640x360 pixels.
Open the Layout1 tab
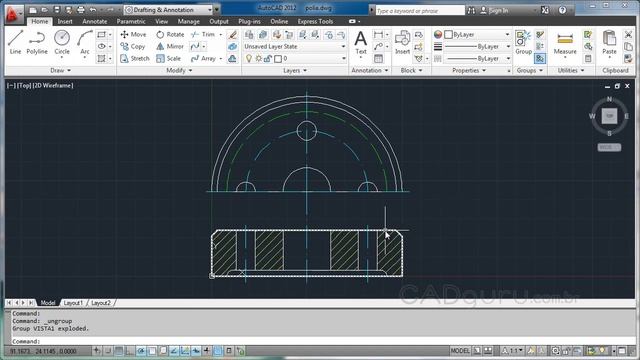pyautogui.click(x=73, y=303)
